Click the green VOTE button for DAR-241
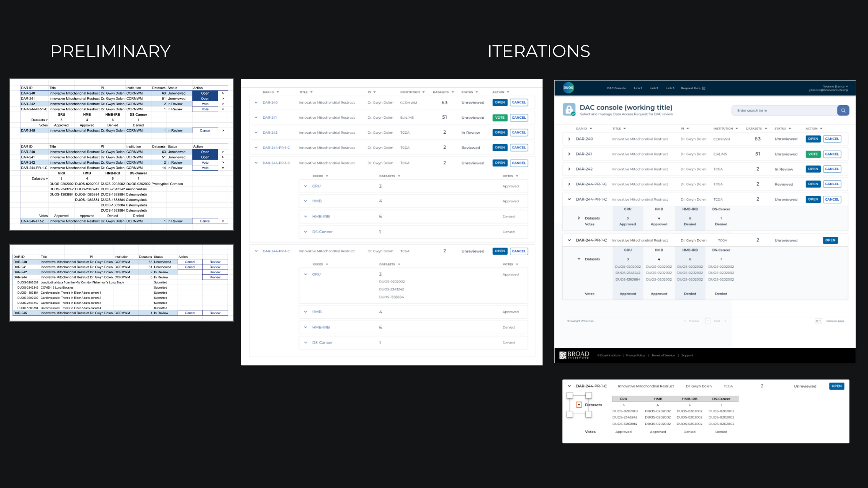 (813, 154)
